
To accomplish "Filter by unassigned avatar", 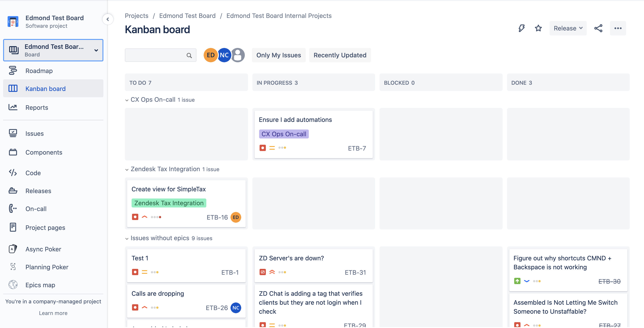I will (238, 55).
